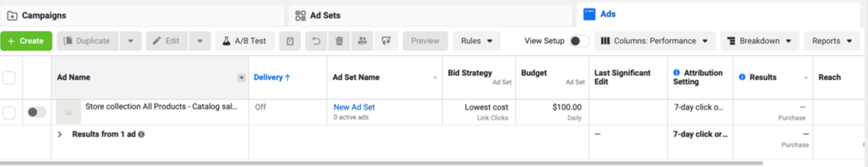868x167 pixels.
Task: Click the undo arrow icon
Action: 316,41
